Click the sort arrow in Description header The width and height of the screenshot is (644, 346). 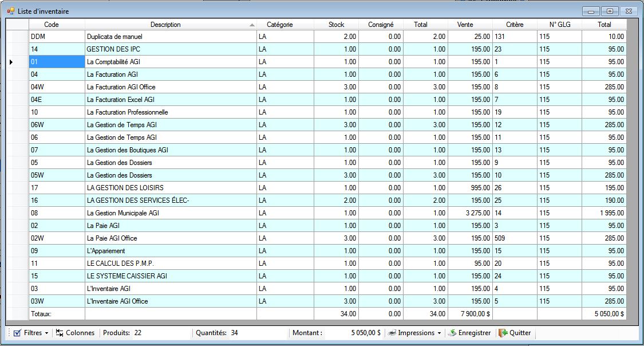click(252, 25)
